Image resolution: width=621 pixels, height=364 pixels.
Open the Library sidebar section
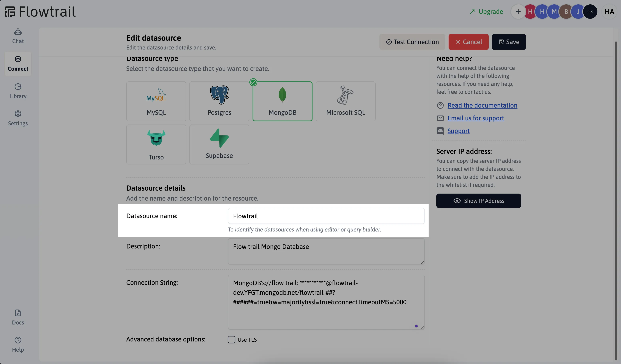(x=18, y=91)
